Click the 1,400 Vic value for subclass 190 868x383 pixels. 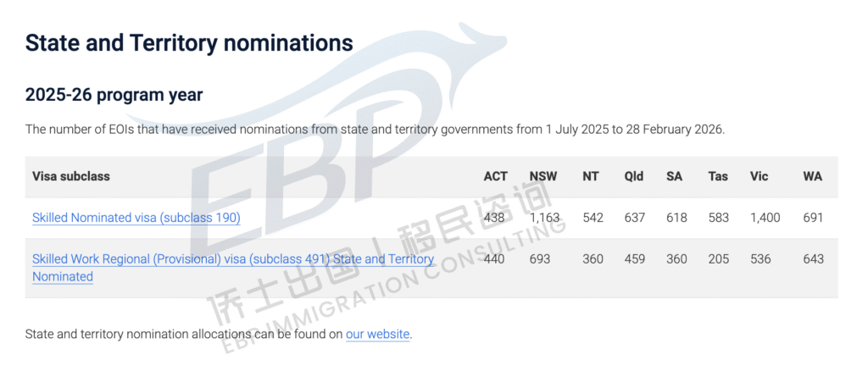pos(766,218)
